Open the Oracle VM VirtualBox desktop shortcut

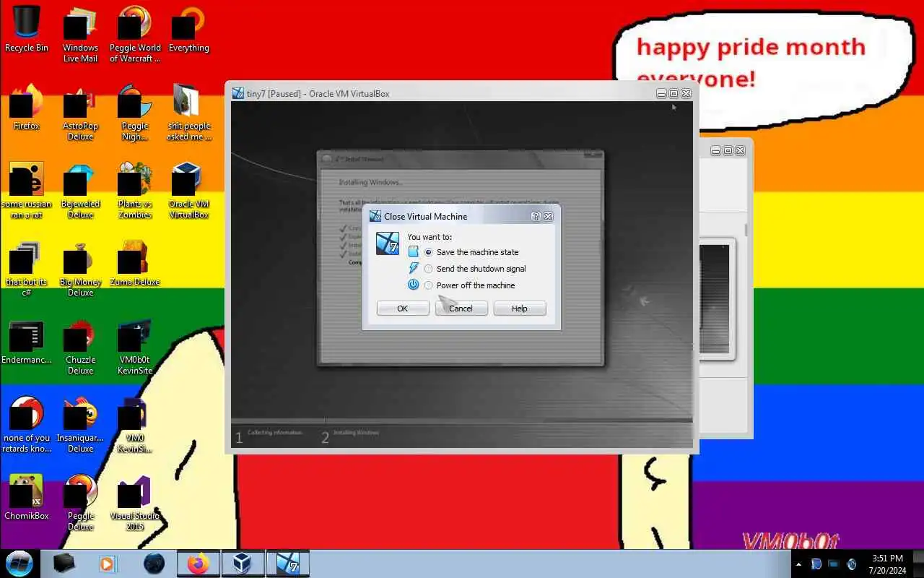pos(189,190)
